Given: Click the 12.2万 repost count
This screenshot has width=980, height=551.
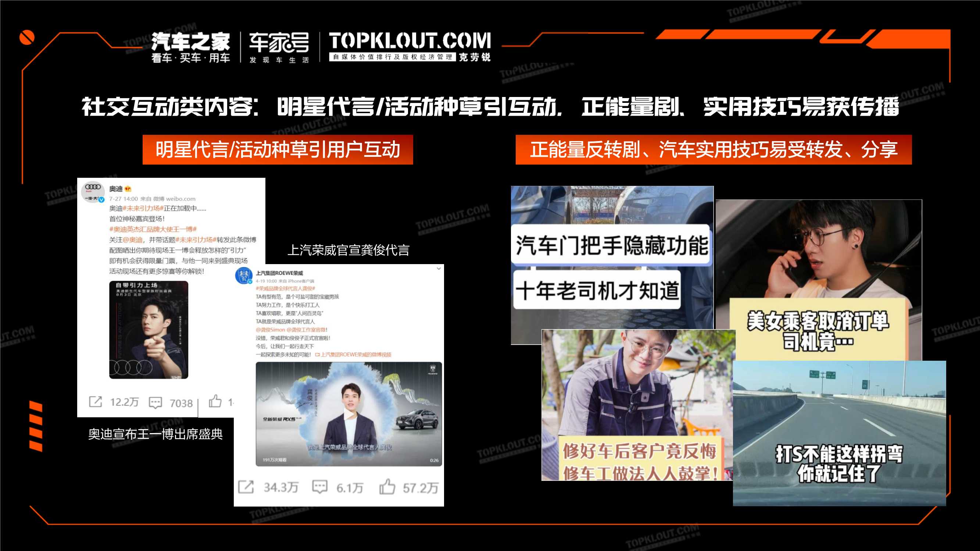Looking at the screenshot, I should coord(124,402).
